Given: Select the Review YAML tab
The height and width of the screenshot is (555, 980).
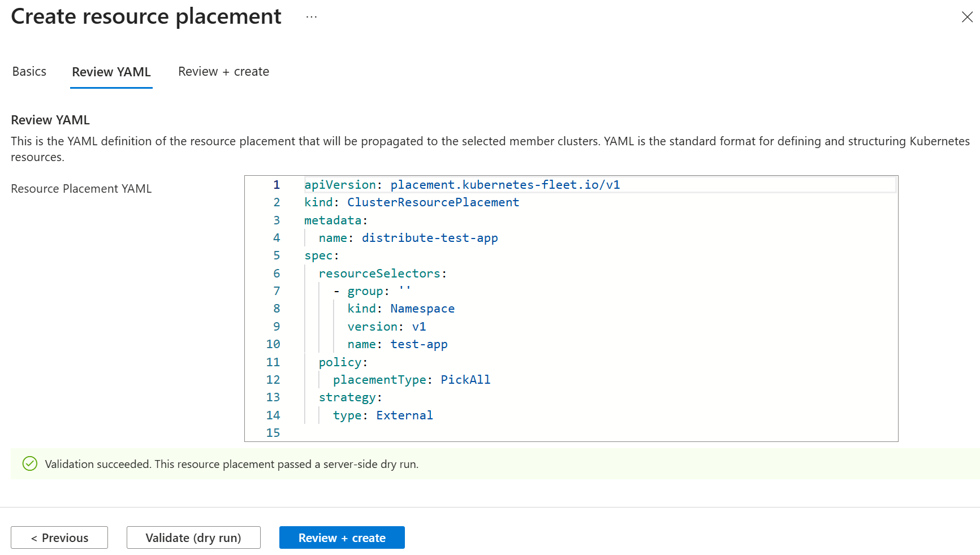Looking at the screenshot, I should [x=111, y=72].
